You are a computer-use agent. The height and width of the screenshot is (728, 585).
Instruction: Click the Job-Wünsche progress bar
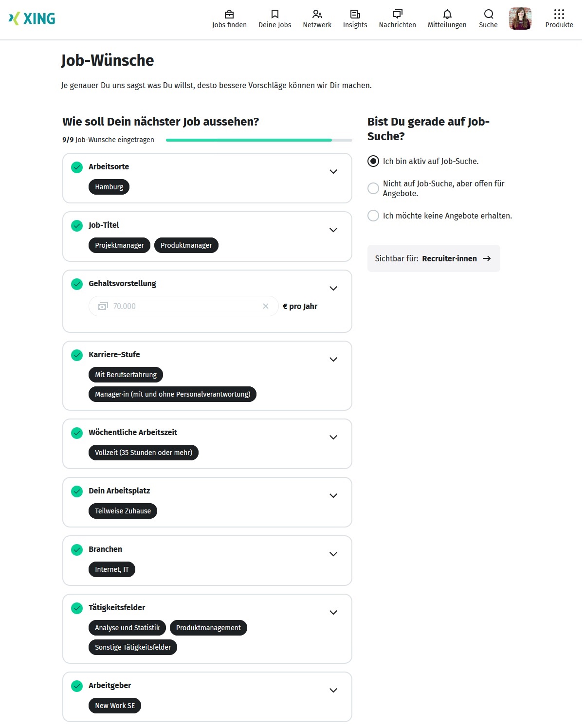point(258,140)
